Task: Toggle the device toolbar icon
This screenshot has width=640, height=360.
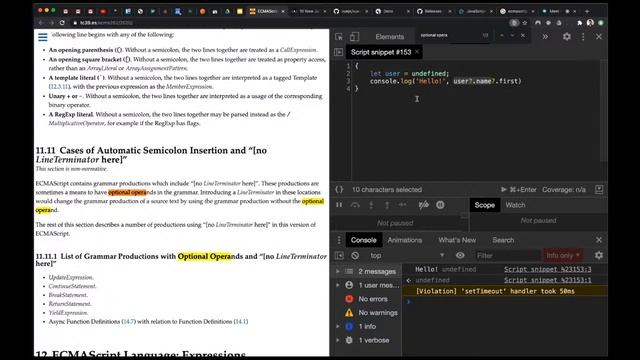Action: coord(354,37)
